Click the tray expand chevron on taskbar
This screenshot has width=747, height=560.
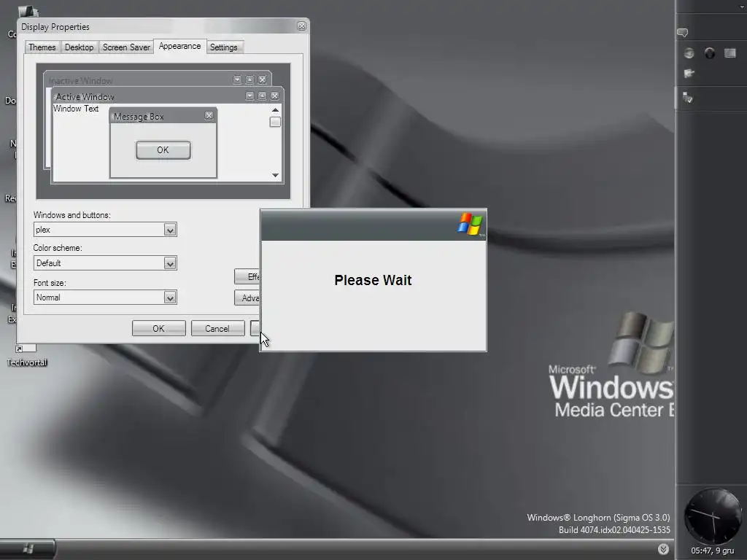pos(663,549)
